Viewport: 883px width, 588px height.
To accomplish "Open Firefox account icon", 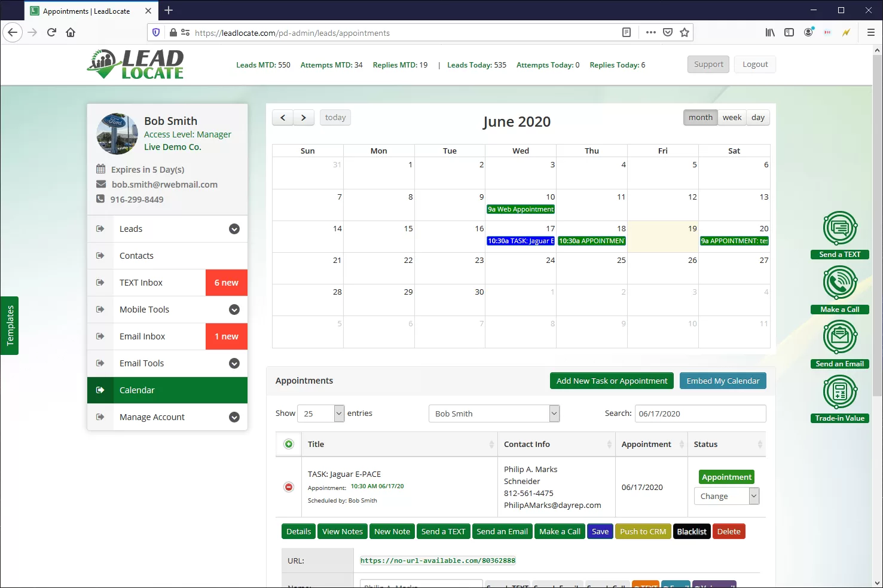I will coord(808,32).
